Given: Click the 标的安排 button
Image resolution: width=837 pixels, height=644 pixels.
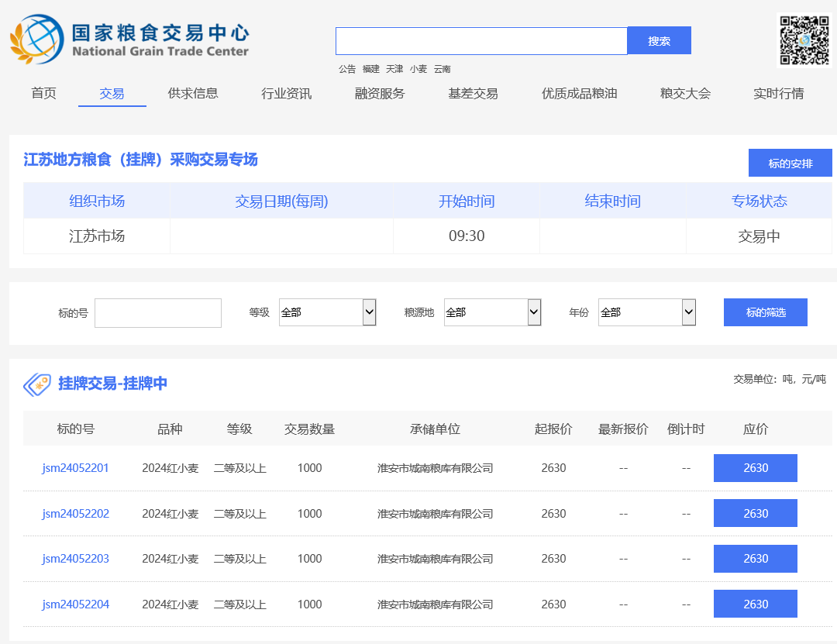Looking at the screenshot, I should [x=790, y=164].
